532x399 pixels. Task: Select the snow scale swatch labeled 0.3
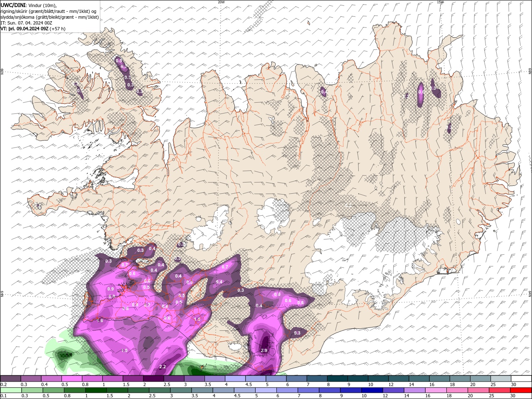[31, 379]
